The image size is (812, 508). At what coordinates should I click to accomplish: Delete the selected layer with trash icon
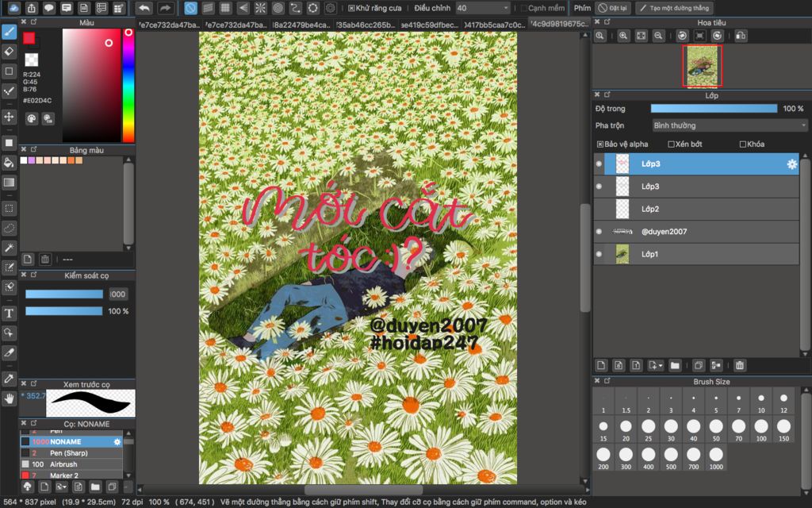point(740,365)
